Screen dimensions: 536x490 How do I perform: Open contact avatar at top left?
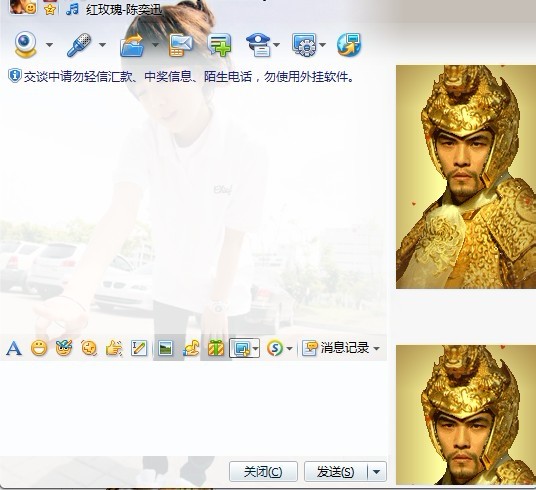tap(23, 7)
